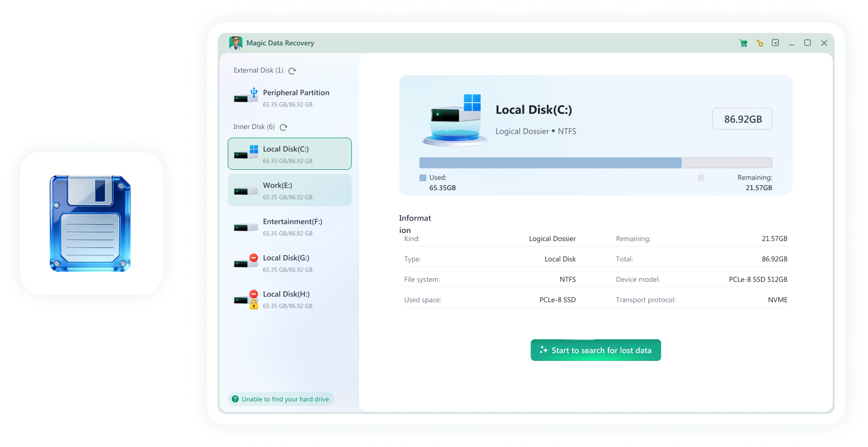Click the Local Disk(H:) locked drive icon
The height and width of the screenshot is (447, 868).
246,299
